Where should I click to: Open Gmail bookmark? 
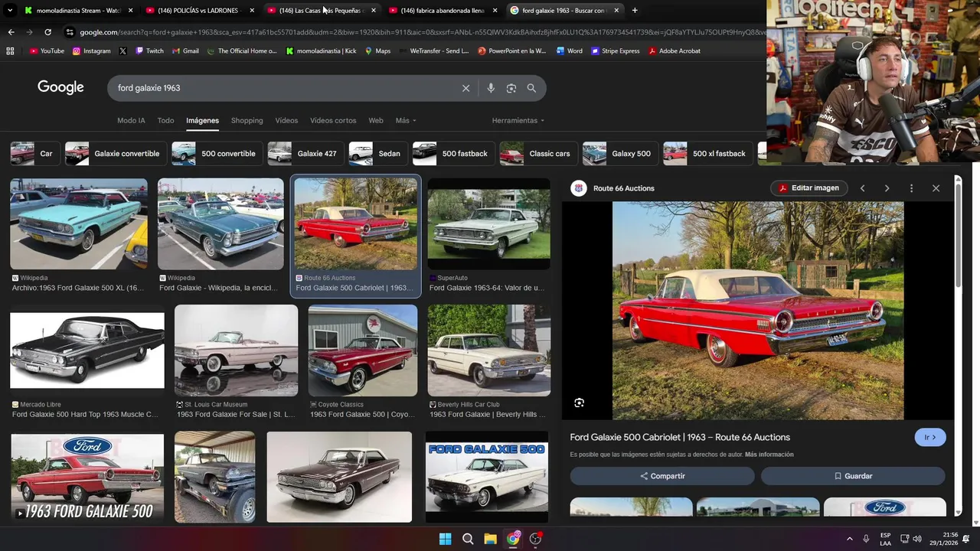coord(185,51)
